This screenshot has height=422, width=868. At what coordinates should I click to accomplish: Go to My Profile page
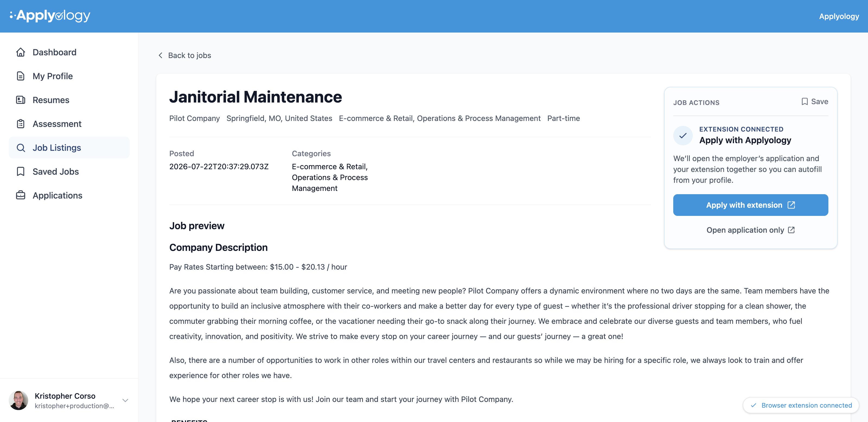[x=69, y=76]
